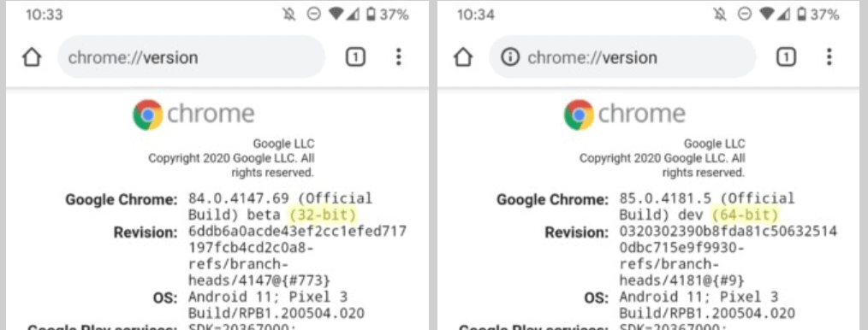Tap do-not-disturb icon in right status bar

[745, 15]
